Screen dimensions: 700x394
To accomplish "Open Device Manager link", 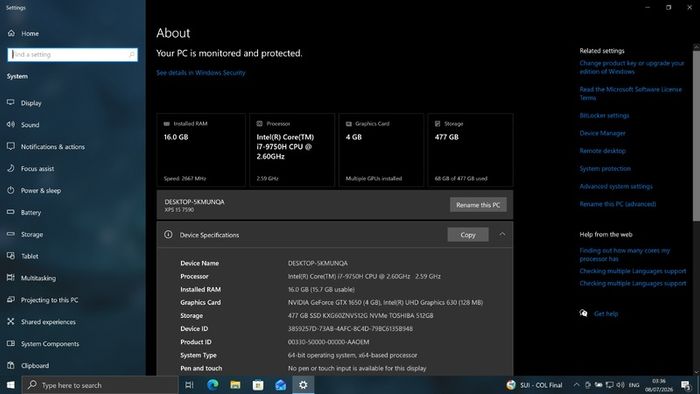I will coord(602,133).
